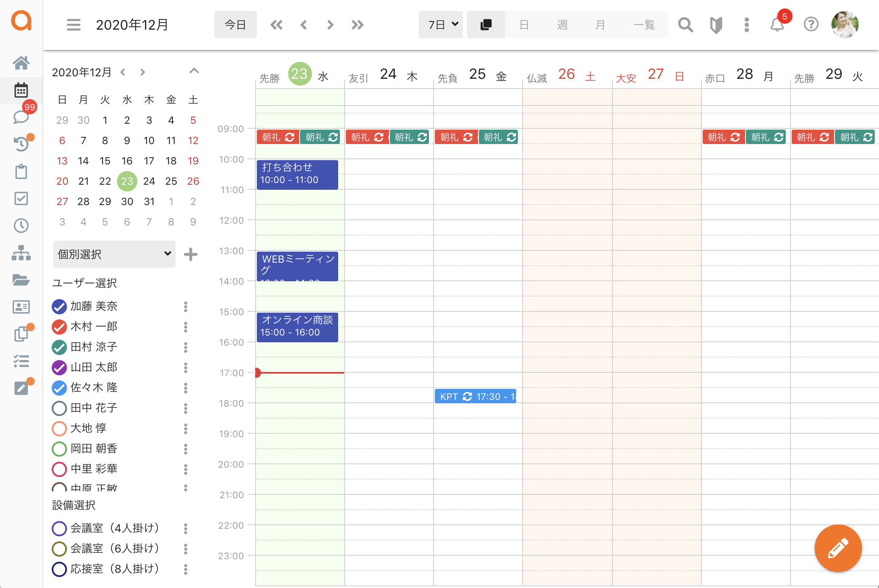Open chat messages icon in sidebar
Screen dimensions: 879x588
tap(21, 117)
